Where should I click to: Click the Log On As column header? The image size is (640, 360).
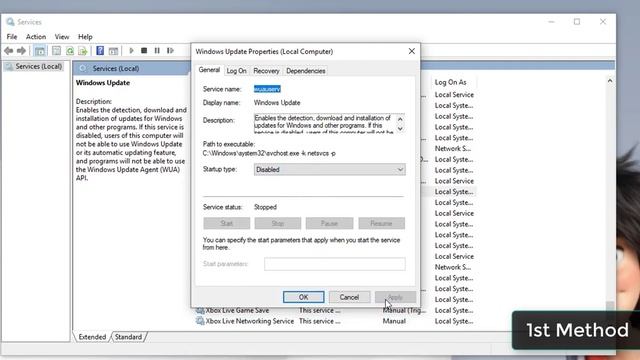450,82
